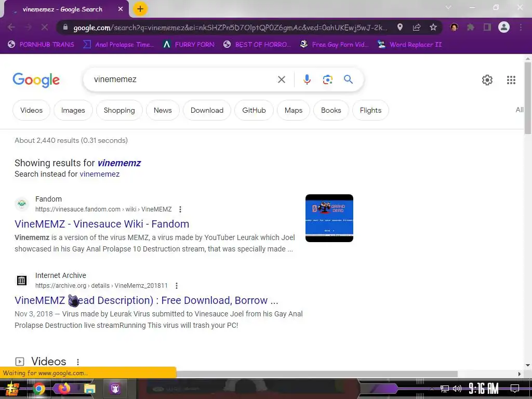The height and width of the screenshot is (399, 532).
Task: Go back using the browser back arrow
Action: point(11,27)
